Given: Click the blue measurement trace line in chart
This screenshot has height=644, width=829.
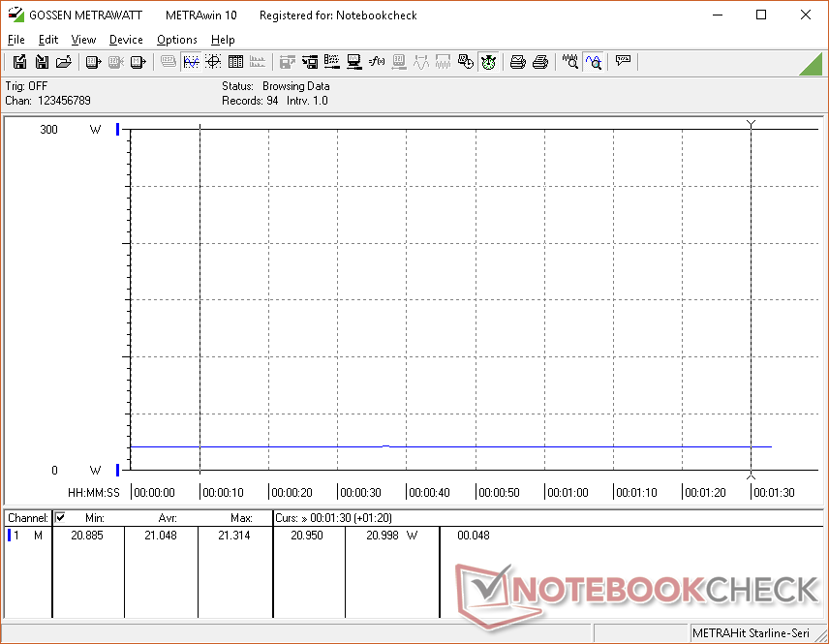Looking at the screenshot, I should pyautogui.click(x=450, y=446).
